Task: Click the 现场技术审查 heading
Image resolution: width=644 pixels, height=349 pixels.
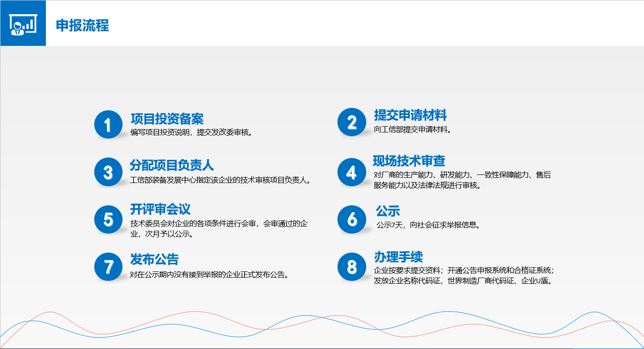Action: pos(409,161)
